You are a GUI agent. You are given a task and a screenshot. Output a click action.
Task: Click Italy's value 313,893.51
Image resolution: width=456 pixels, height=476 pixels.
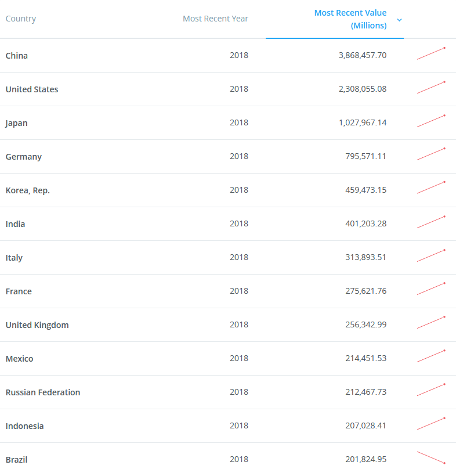pos(365,257)
